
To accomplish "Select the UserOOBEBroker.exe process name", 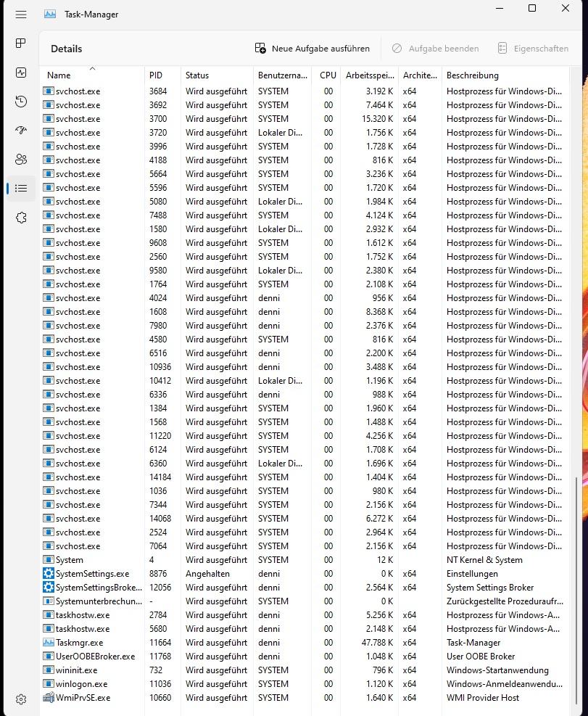I will click(96, 657).
